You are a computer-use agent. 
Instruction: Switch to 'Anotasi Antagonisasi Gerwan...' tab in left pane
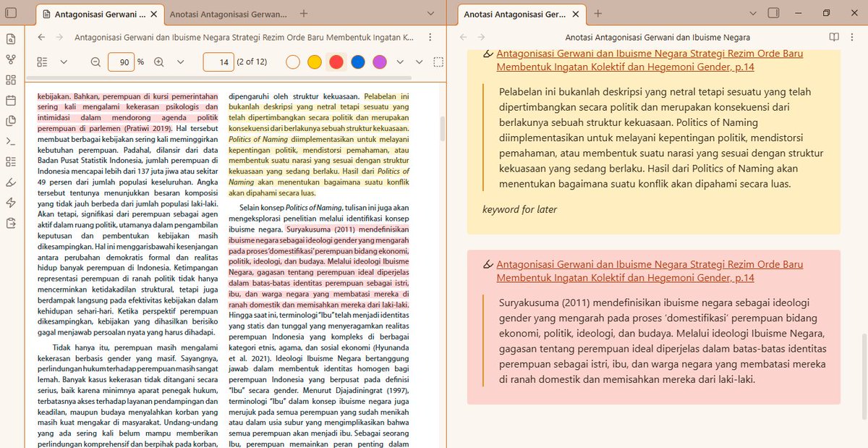click(x=228, y=14)
